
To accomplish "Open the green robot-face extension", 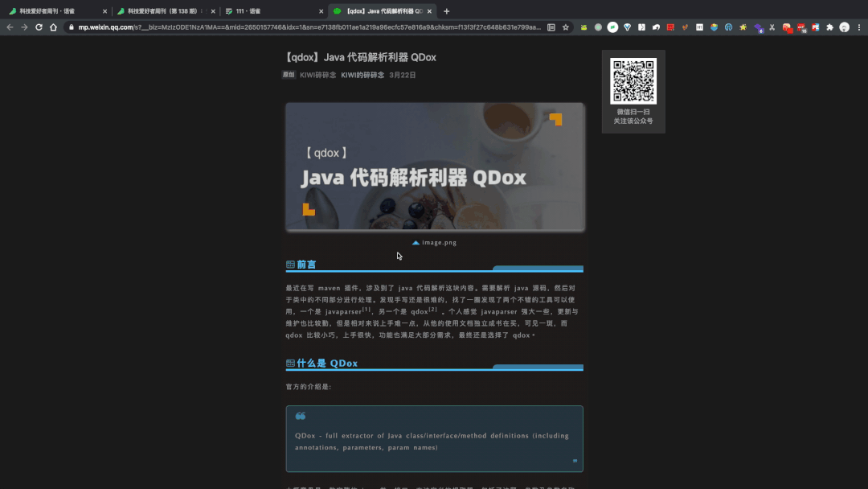I will pos(583,27).
